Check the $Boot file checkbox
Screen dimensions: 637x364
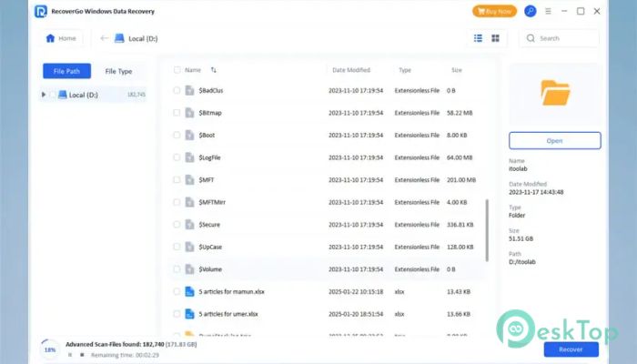[177, 135]
